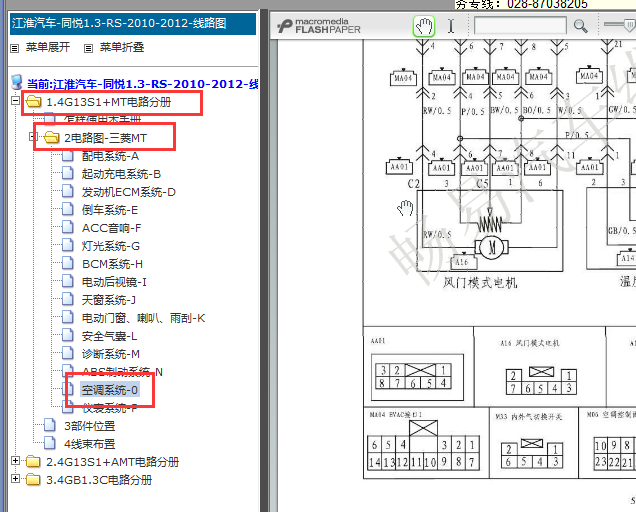Open the 当前:江淮汽车-同悦1.3 root link

142,84
